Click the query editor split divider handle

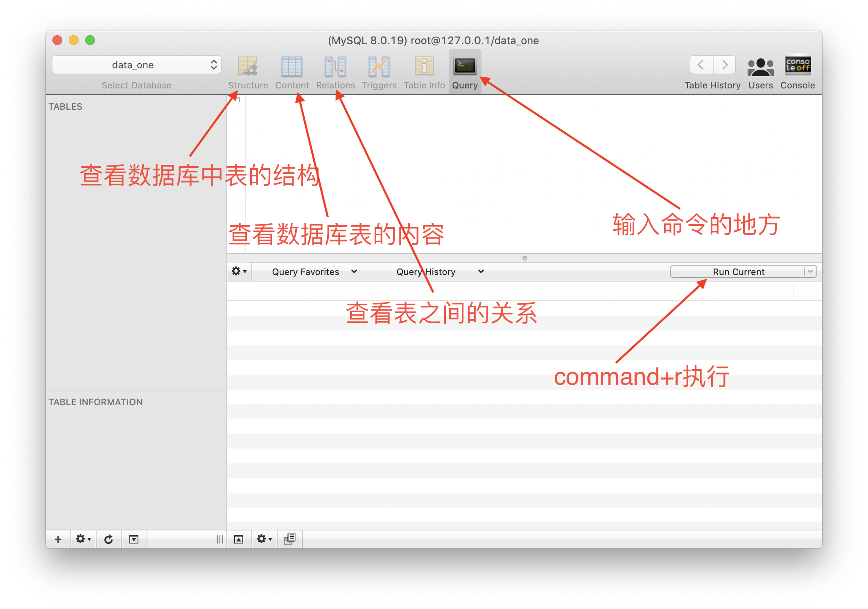click(x=524, y=258)
